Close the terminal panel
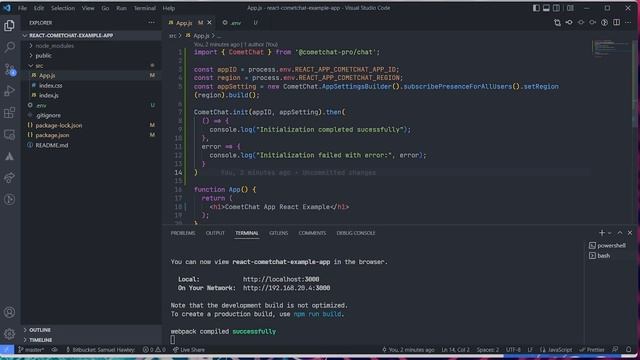This screenshot has width=640, height=360. [x=630, y=233]
